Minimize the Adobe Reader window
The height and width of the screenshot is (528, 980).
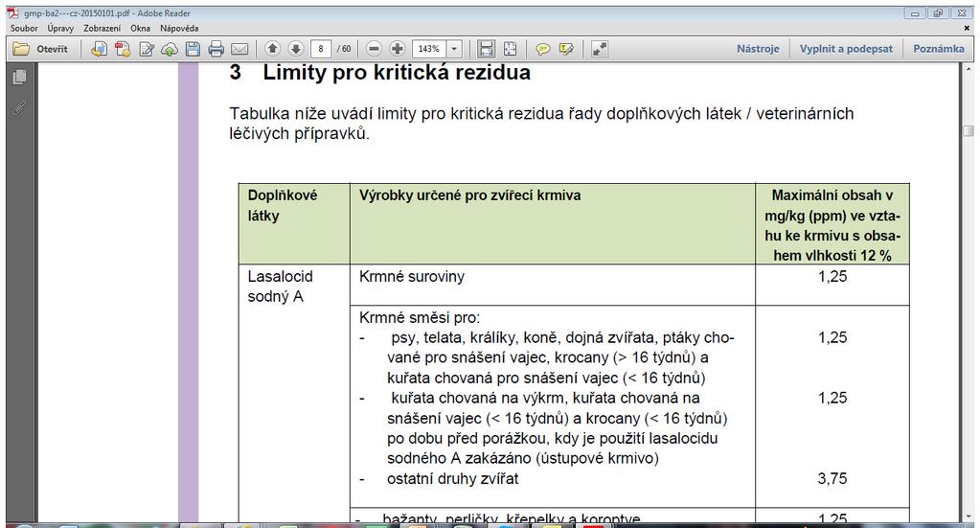point(915,13)
